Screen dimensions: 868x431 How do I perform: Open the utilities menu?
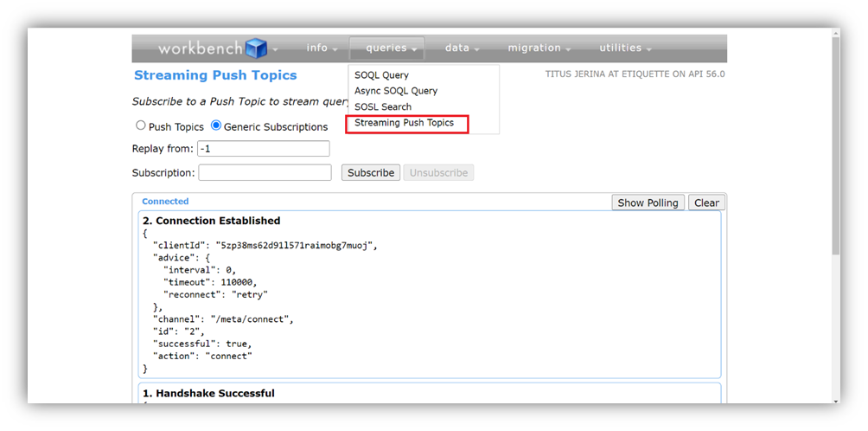point(626,48)
